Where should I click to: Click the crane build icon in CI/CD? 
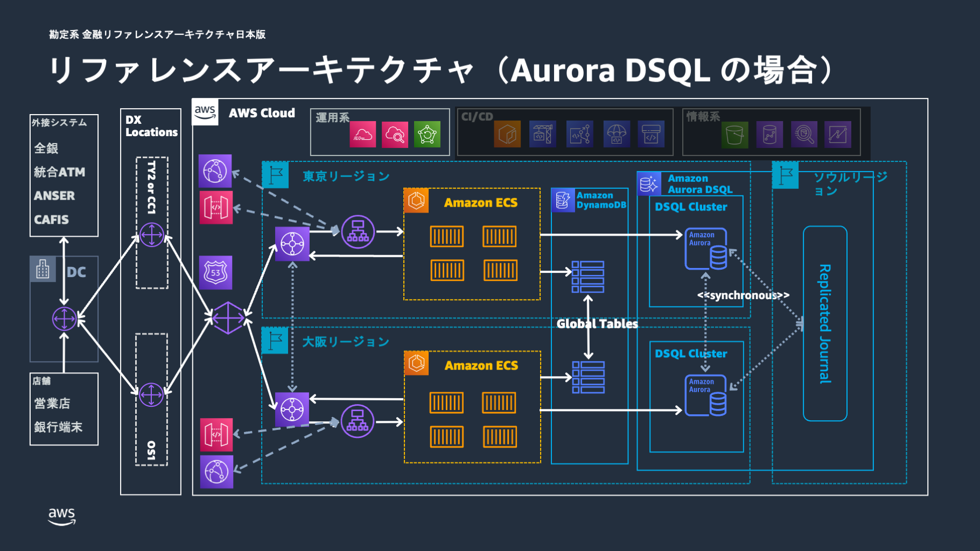coord(542,134)
